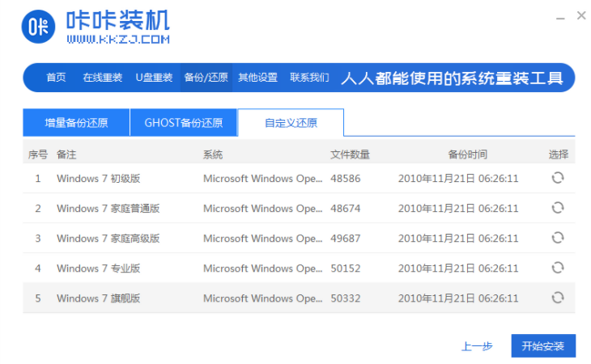This screenshot has height=364, width=591.
Task: Click the 系统 column header
Action: click(213, 154)
